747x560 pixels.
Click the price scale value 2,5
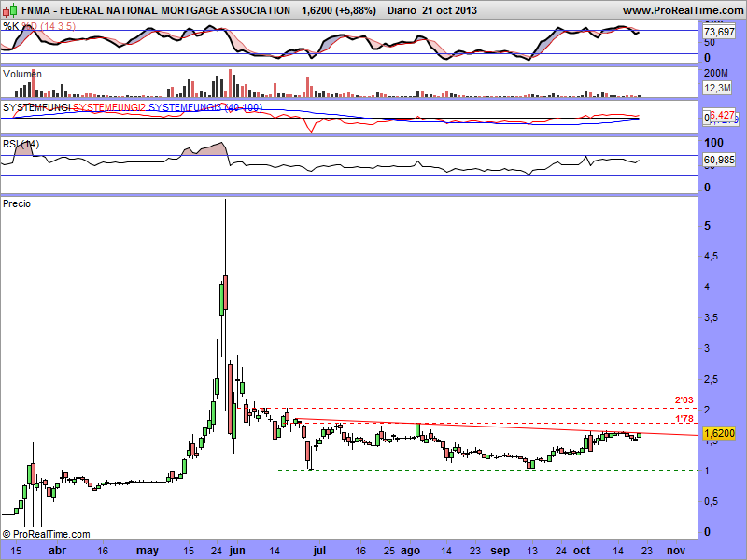(711, 380)
